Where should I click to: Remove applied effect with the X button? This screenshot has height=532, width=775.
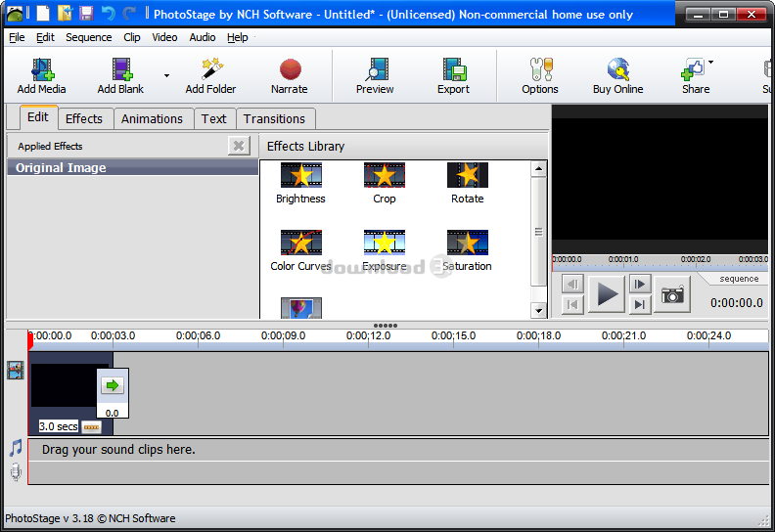click(x=239, y=146)
